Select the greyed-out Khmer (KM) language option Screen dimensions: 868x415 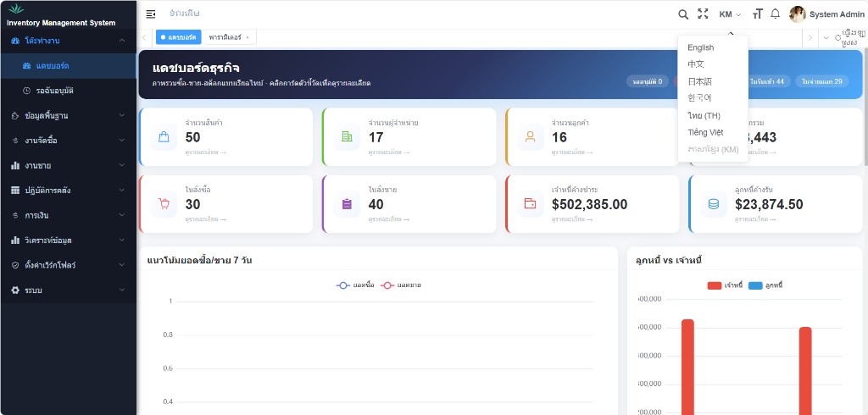pos(713,149)
